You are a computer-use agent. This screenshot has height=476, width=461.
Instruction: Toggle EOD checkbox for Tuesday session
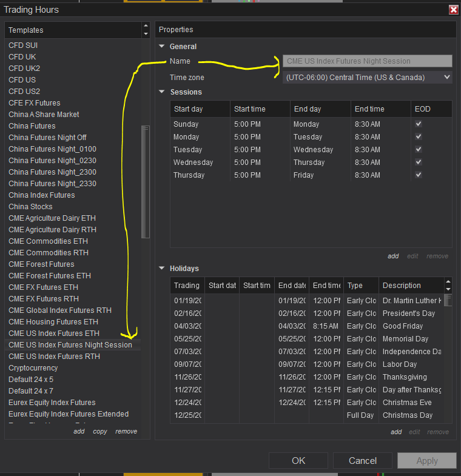tap(419, 149)
